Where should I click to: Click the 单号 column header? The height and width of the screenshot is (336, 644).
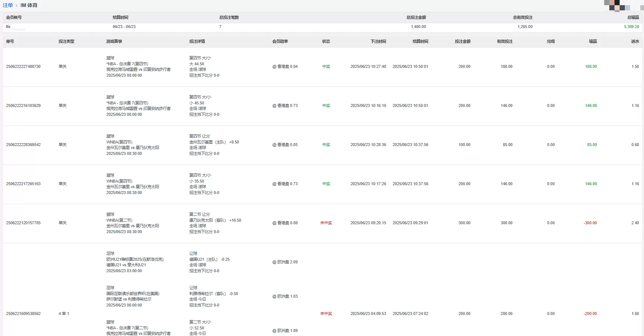(x=10, y=41)
